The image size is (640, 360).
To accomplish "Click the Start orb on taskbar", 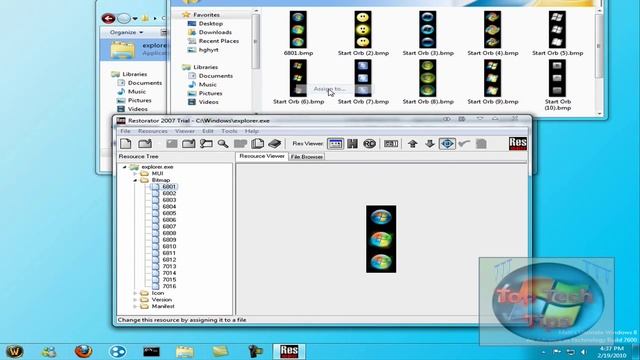I will tap(15, 351).
